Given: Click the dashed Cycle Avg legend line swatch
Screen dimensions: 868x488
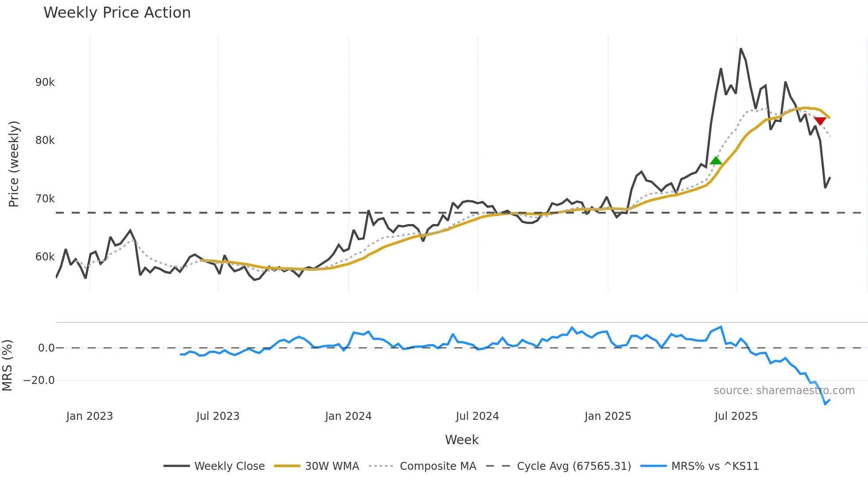Looking at the screenshot, I should [x=498, y=466].
